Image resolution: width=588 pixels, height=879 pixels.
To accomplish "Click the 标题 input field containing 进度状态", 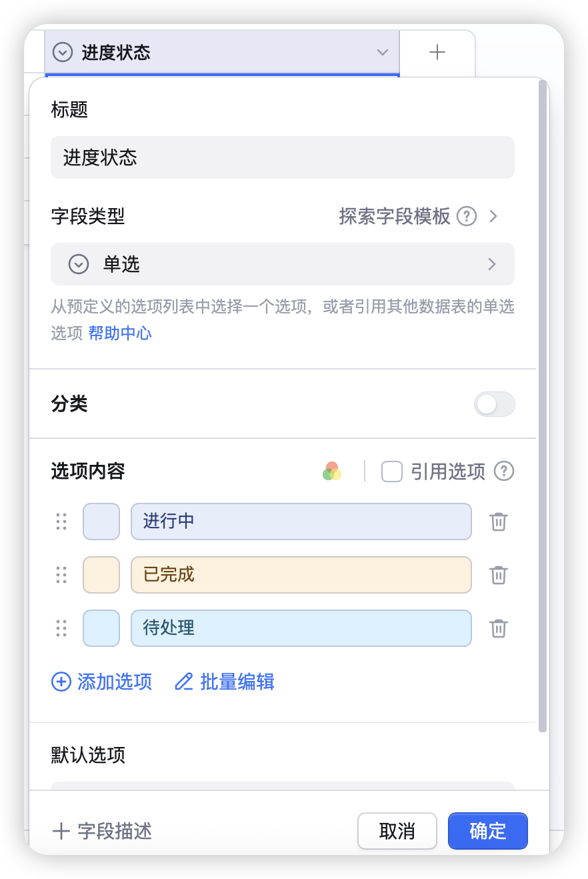I will pos(283,157).
